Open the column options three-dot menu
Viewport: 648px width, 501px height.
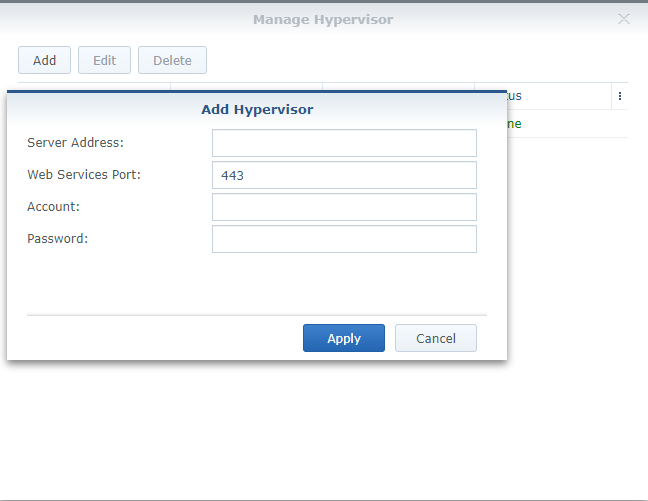click(620, 96)
